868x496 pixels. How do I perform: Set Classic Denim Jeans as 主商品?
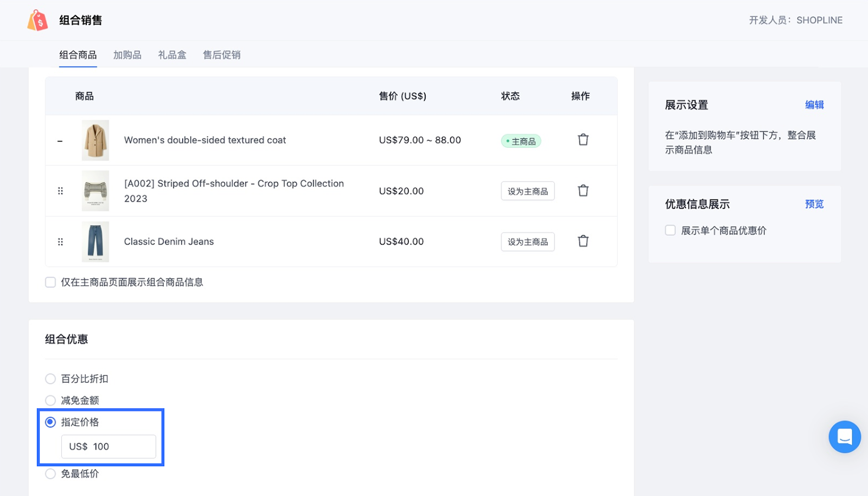pyautogui.click(x=527, y=242)
